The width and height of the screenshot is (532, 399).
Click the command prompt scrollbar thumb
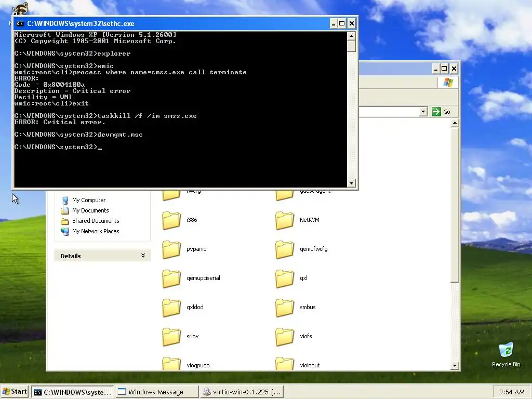coord(352,46)
